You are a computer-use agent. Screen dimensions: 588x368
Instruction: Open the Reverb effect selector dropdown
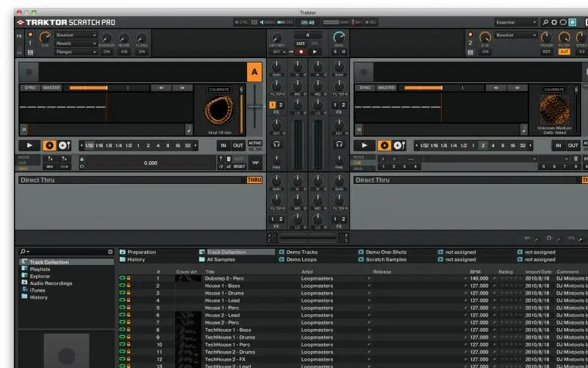(x=76, y=43)
